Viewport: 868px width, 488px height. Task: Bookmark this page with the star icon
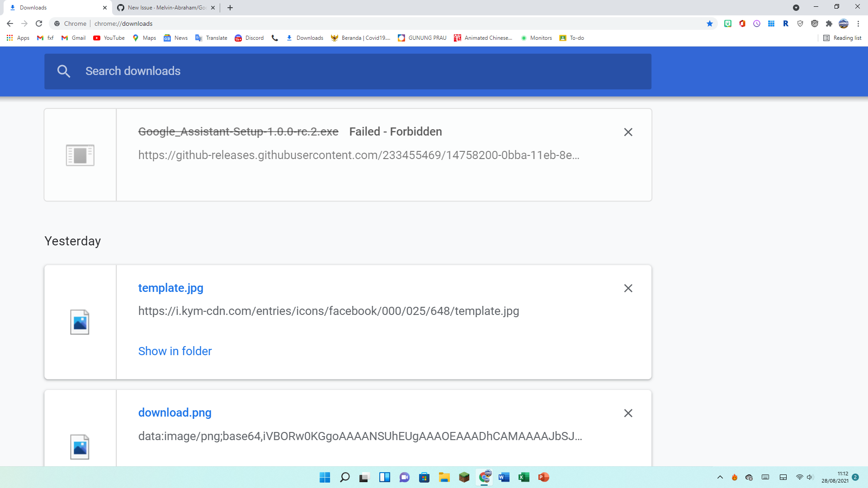(x=710, y=23)
